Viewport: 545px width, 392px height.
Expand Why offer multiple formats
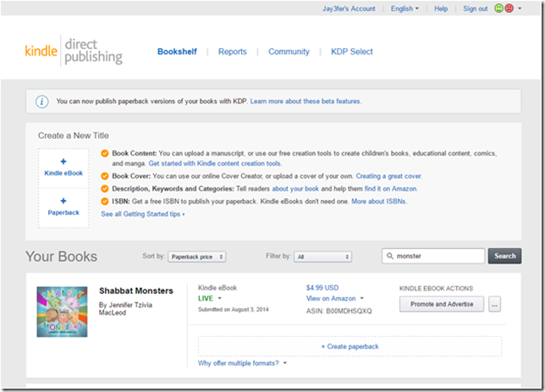[242, 363]
